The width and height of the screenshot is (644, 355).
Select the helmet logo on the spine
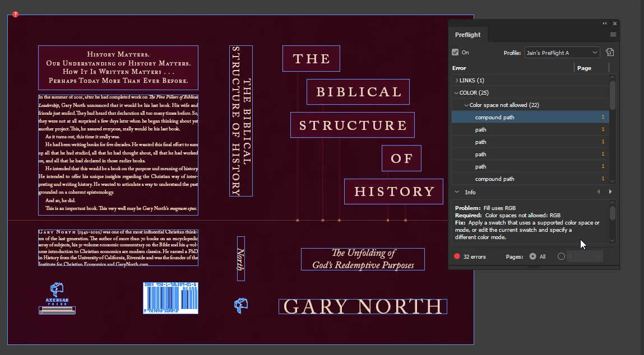(240, 305)
